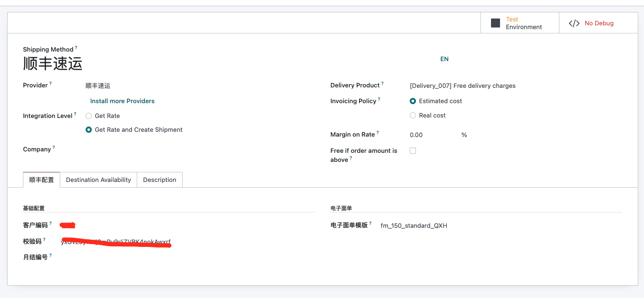This screenshot has height=298, width=644.
Task: Click the 电子面单 section heading
Action: [x=341, y=208]
